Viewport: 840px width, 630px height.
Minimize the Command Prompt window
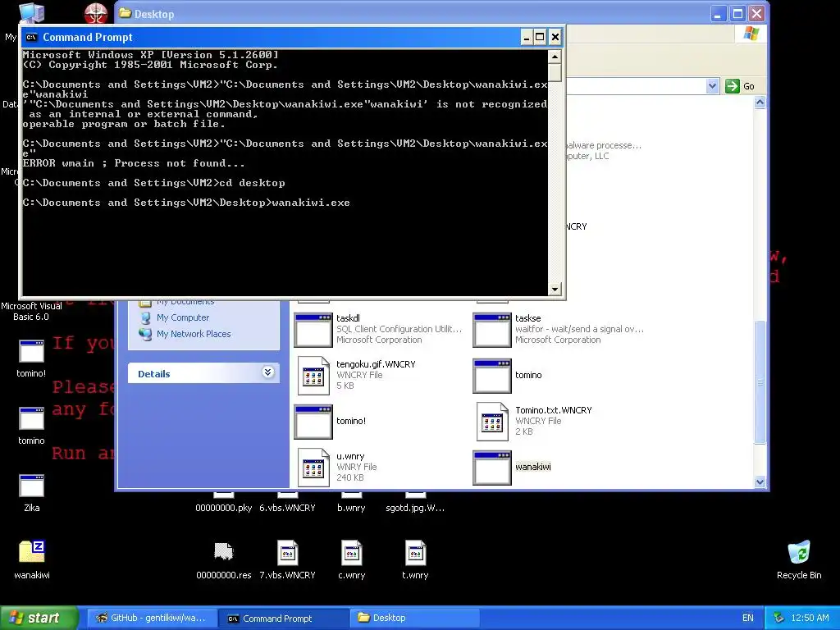coord(527,37)
